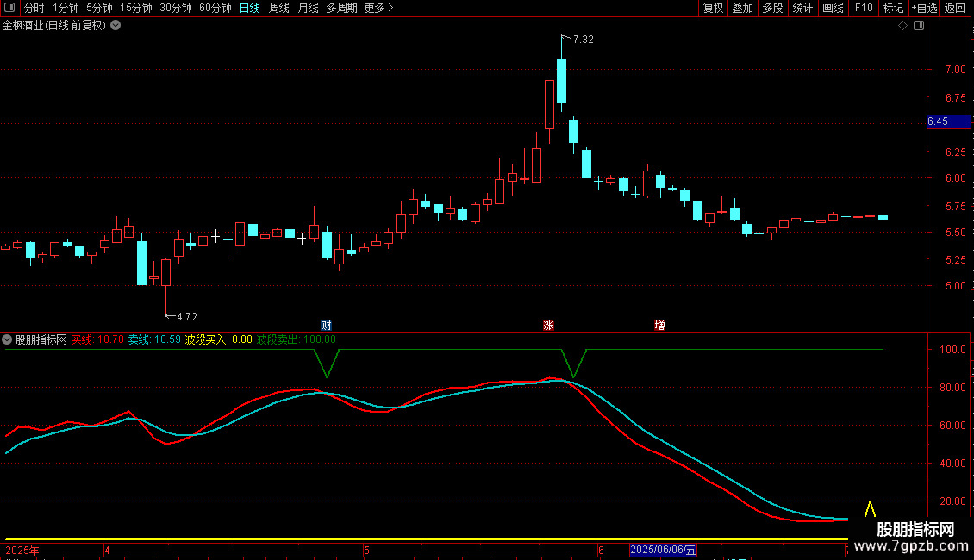Click the 卖线: 10.59 indicator value
The height and width of the screenshot is (560, 974).
click(154, 339)
